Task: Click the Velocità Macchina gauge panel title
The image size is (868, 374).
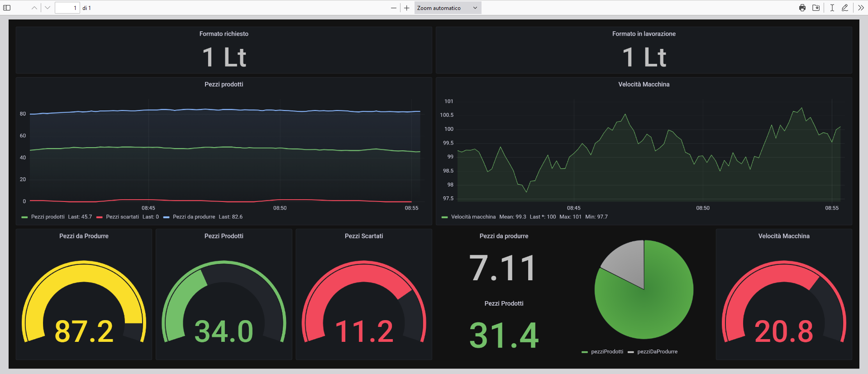Action: point(784,236)
